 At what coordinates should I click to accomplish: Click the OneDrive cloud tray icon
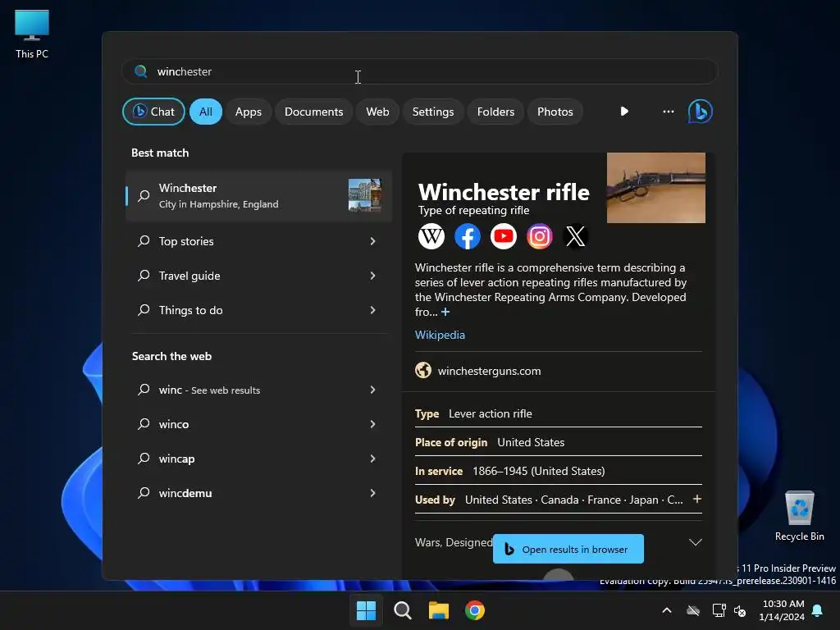693,610
